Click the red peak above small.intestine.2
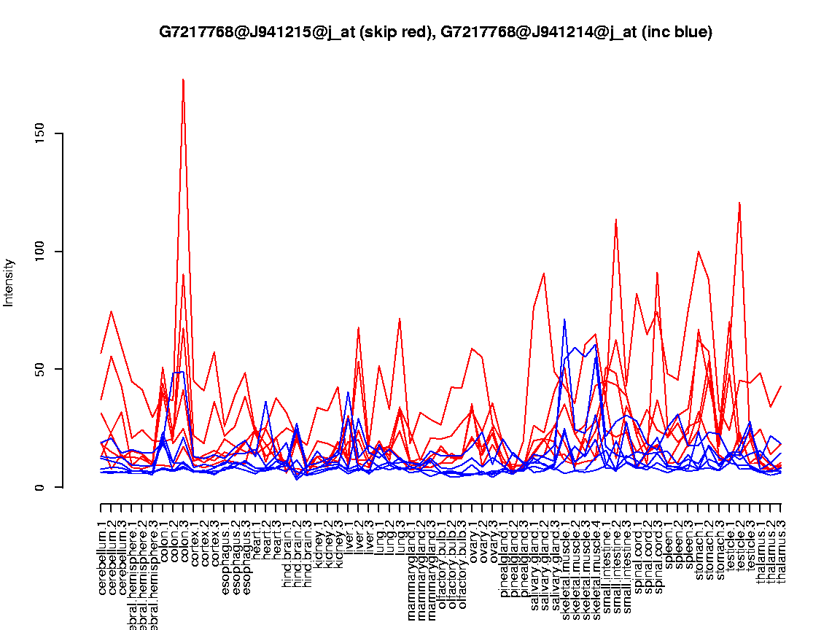 [616, 219]
